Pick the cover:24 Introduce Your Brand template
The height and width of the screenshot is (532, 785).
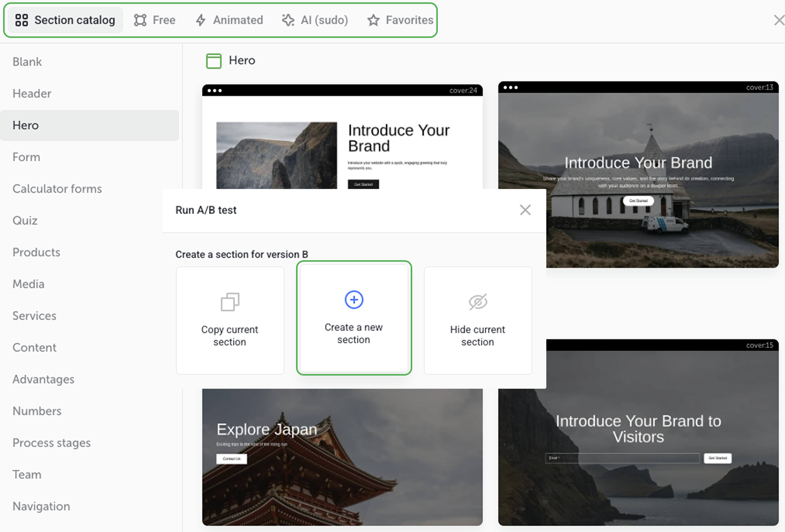click(x=342, y=139)
